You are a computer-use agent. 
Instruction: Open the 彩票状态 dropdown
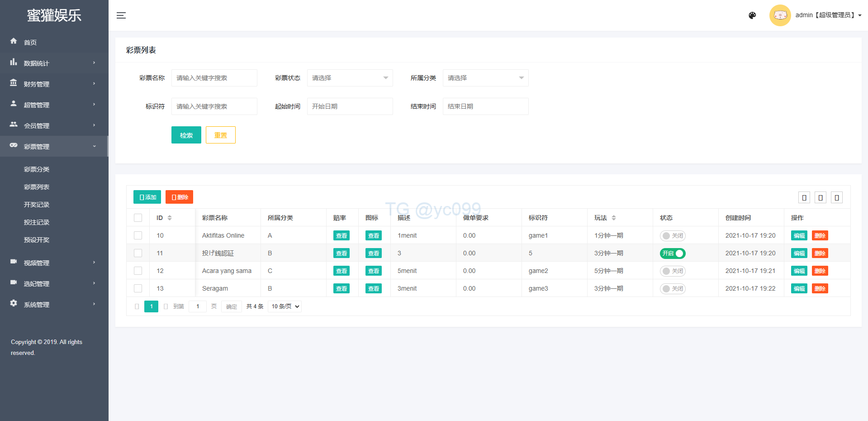350,78
